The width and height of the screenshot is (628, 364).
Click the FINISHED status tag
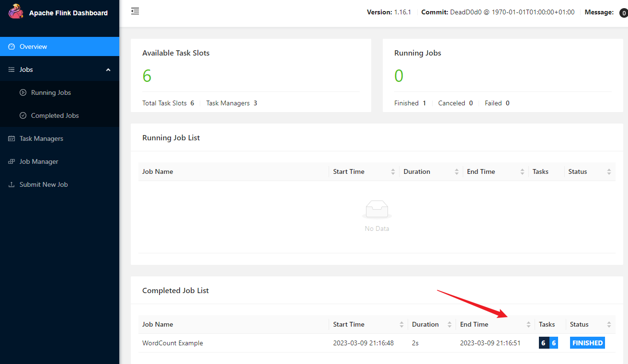[587, 343]
